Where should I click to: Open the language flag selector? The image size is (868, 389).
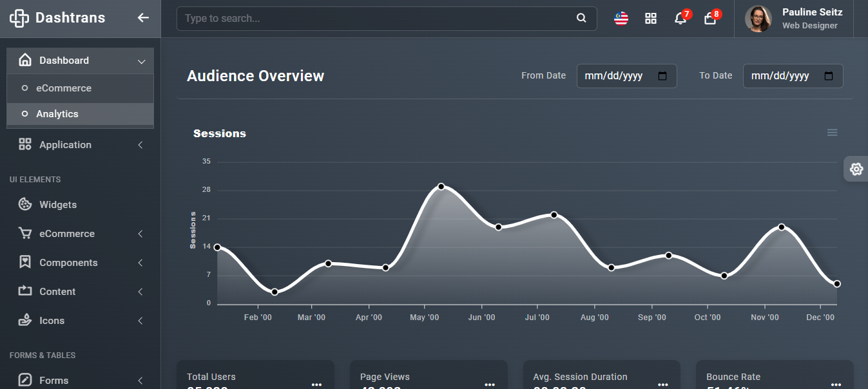(621, 18)
